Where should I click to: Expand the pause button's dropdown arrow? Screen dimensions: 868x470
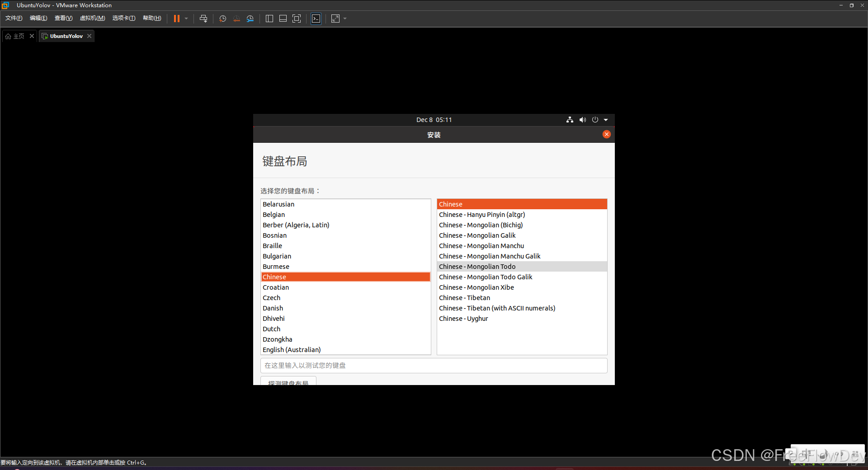point(186,19)
